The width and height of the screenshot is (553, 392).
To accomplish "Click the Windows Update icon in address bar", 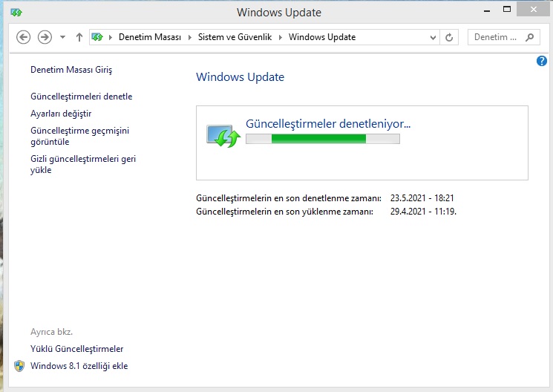I will pos(97,37).
